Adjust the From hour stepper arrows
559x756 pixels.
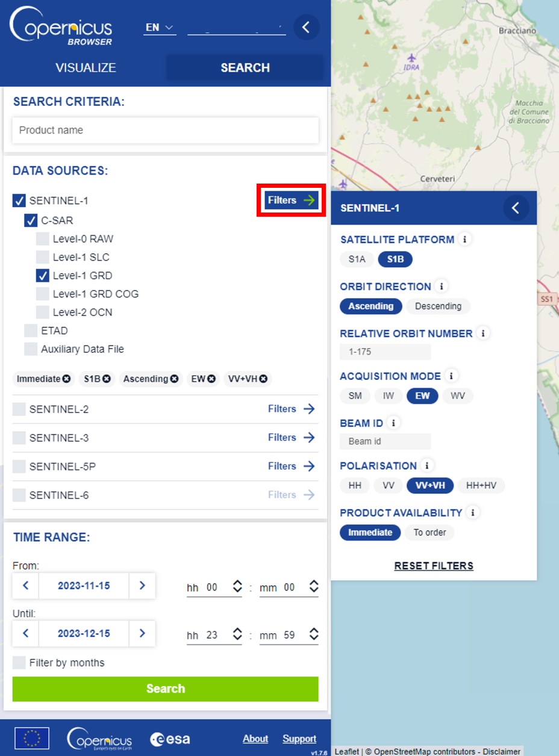[x=237, y=586]
